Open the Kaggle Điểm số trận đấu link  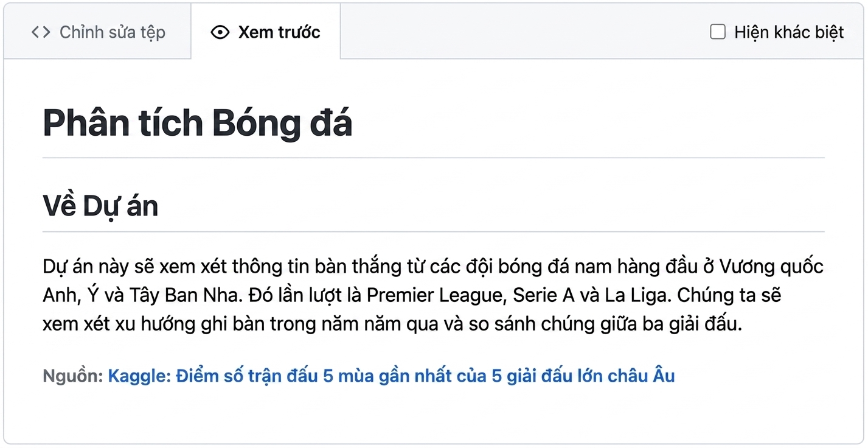pyautogui.click(x=391, y=376)
